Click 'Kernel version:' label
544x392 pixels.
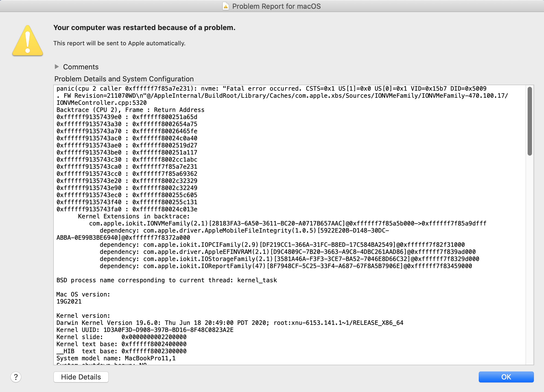(x=83, y=316)
